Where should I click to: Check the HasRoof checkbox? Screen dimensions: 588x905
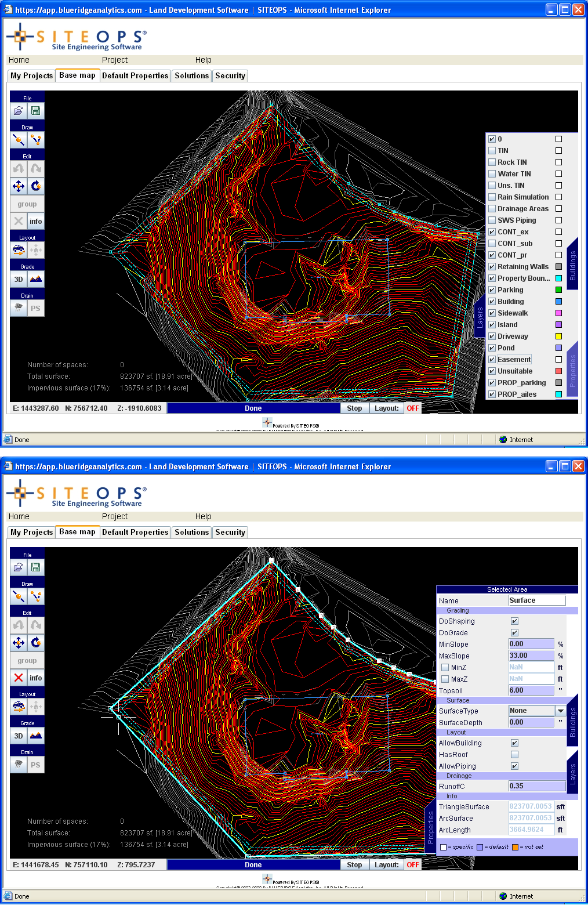[514, 755]
